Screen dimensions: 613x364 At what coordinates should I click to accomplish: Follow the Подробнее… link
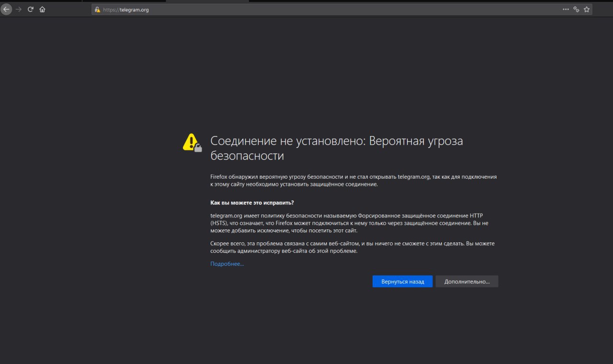[x=227, y=264]
